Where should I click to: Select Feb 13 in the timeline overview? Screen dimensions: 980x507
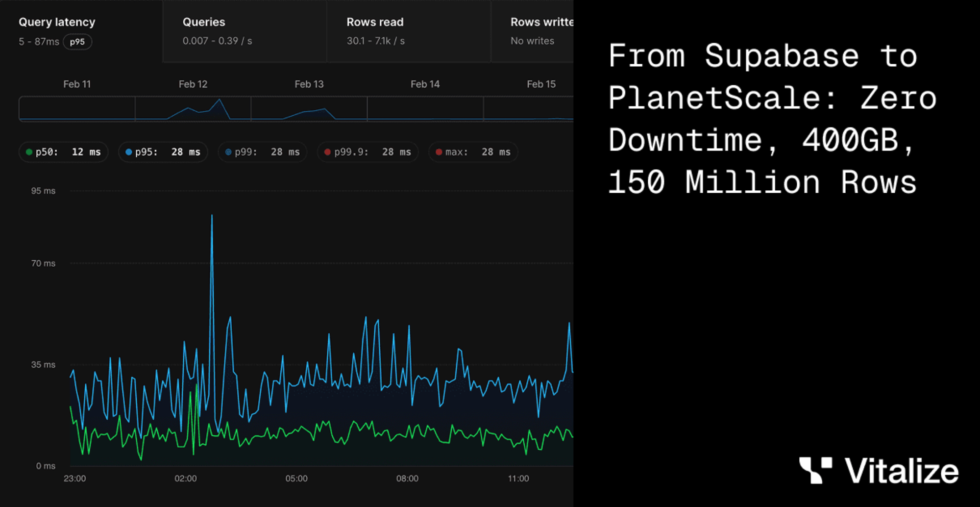coord(309,109)
